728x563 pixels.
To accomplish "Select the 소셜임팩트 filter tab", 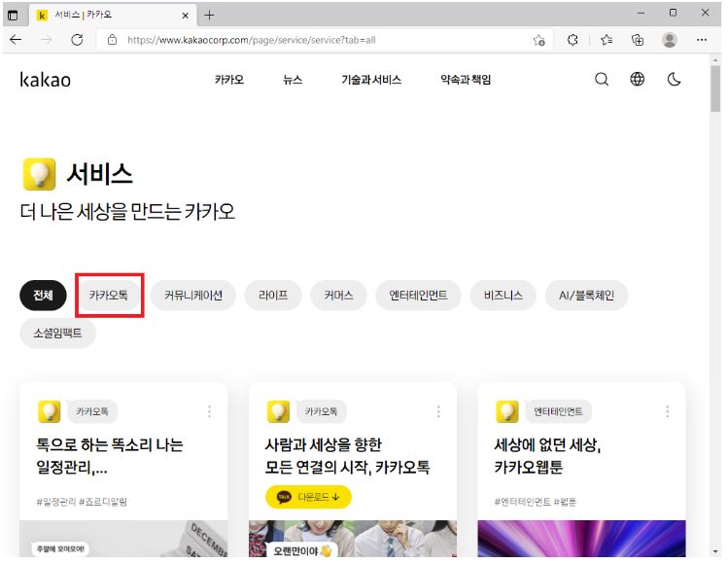I will coord(57,334).
